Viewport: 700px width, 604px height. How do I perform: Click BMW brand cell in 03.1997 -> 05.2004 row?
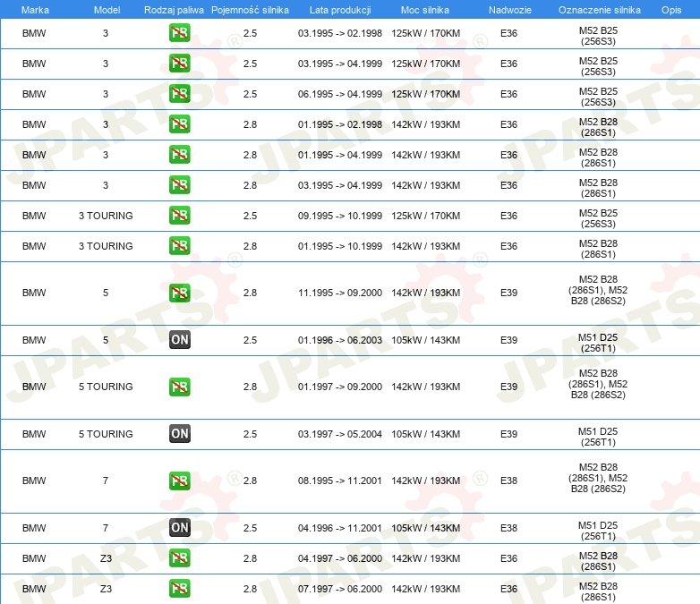click(x=34, y=433)
